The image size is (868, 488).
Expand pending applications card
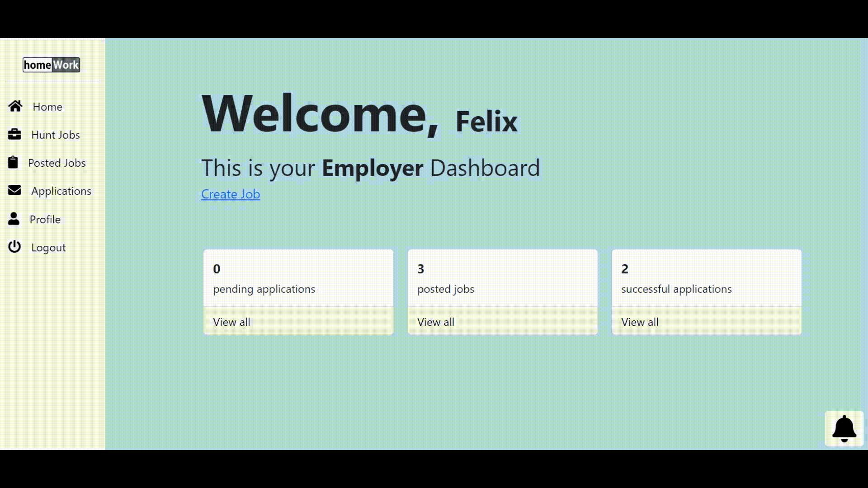(231, 321)
